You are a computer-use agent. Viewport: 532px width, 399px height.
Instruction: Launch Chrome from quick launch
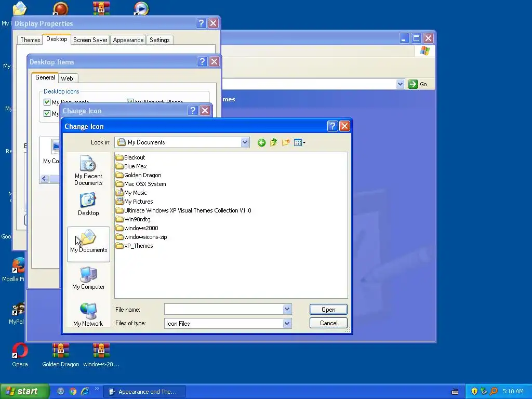[73, 391]
